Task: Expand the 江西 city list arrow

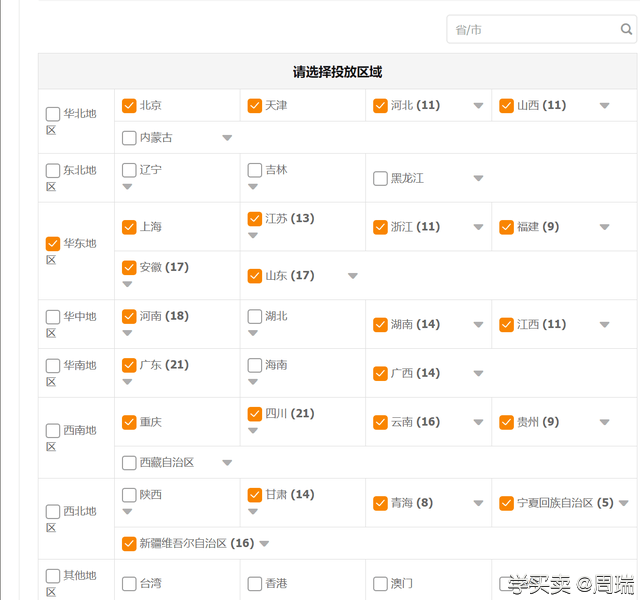Action: coord(604,324)
